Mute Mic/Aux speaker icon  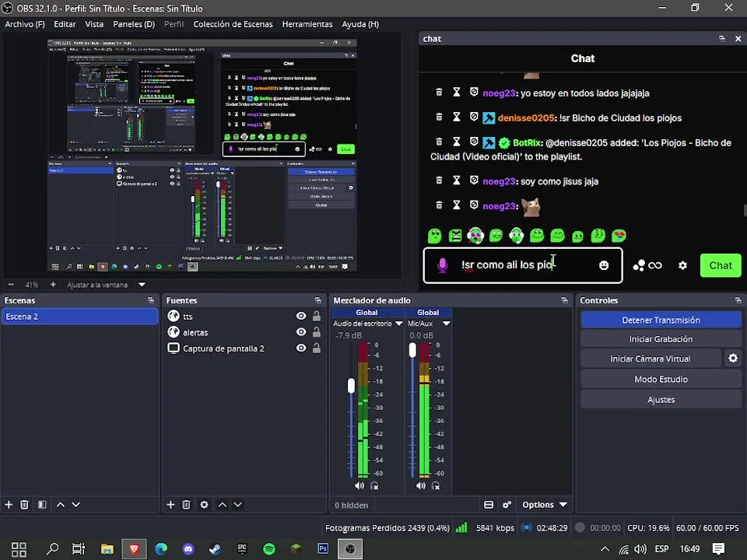[x=421, y=485]
